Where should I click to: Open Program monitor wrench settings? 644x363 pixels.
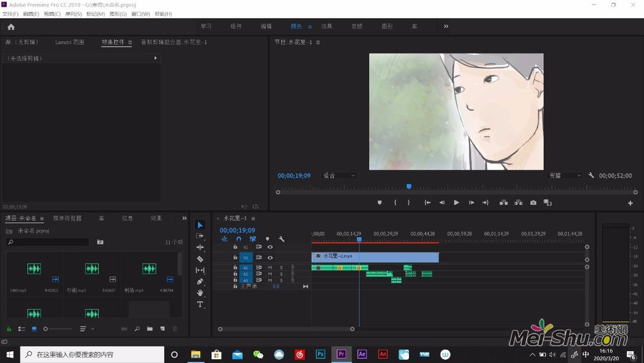coord(591,175)
